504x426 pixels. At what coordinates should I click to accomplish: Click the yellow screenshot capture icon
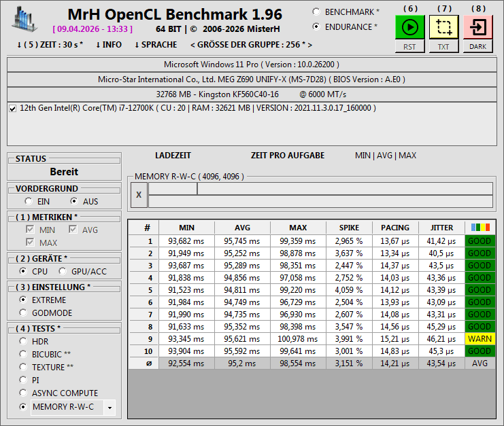(444, 27)
